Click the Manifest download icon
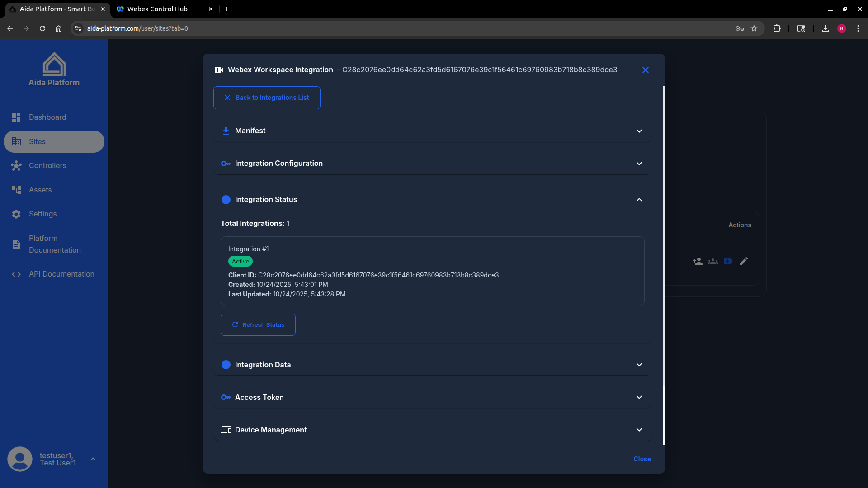Image resolution: width=868 pixels, height=488 pixels. [226, 131]
